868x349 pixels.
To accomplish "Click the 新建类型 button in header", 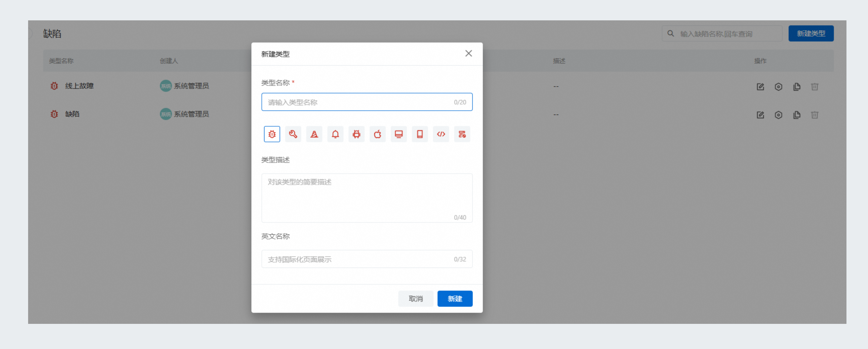I will [x=811, y=34].
